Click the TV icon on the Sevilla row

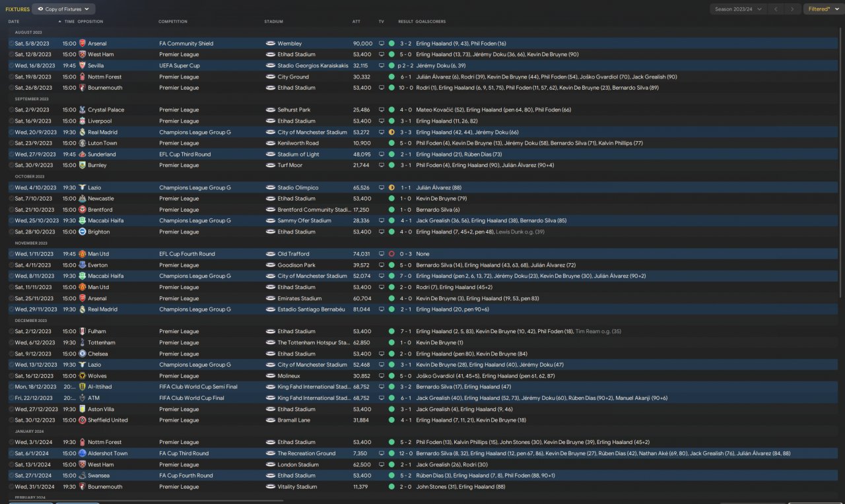[x=381, y=66]
